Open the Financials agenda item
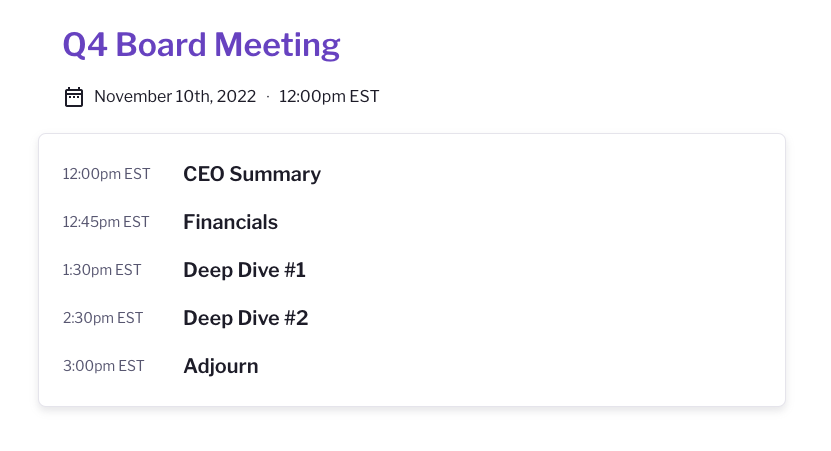This screenshot has height=451, width=831. coord(230,222)
